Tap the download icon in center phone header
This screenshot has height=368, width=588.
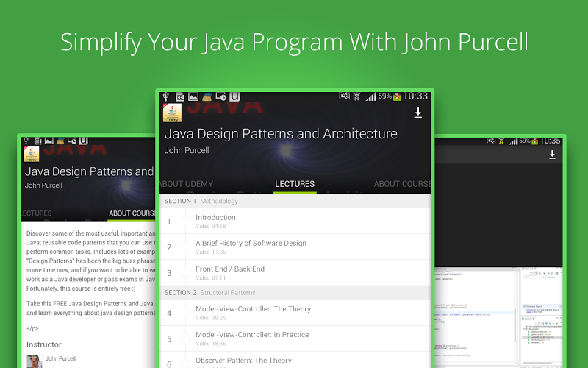point(417,113)
